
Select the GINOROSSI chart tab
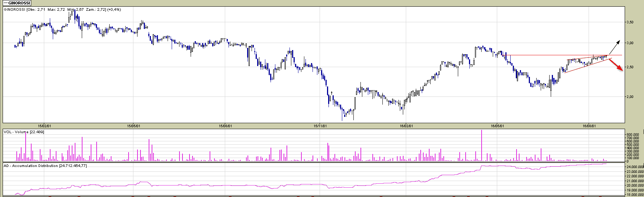click(x=17, y=3)
